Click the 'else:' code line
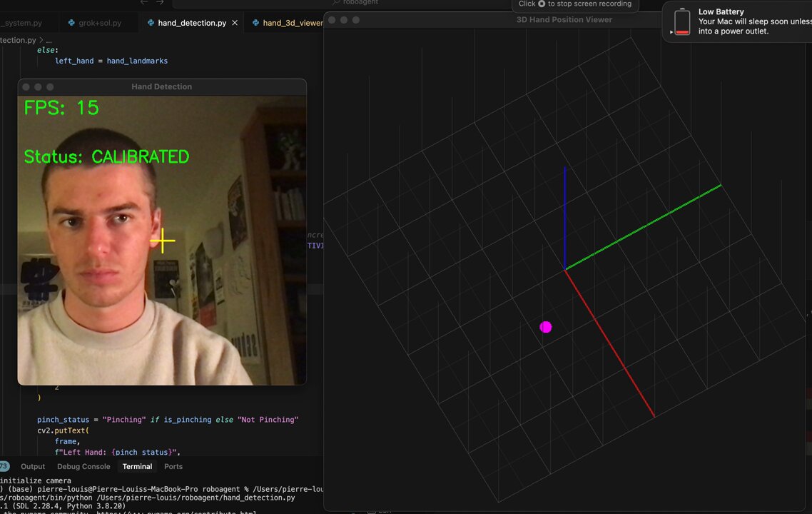The width and height of the screenshot is (812, 514). pos(48,50)
